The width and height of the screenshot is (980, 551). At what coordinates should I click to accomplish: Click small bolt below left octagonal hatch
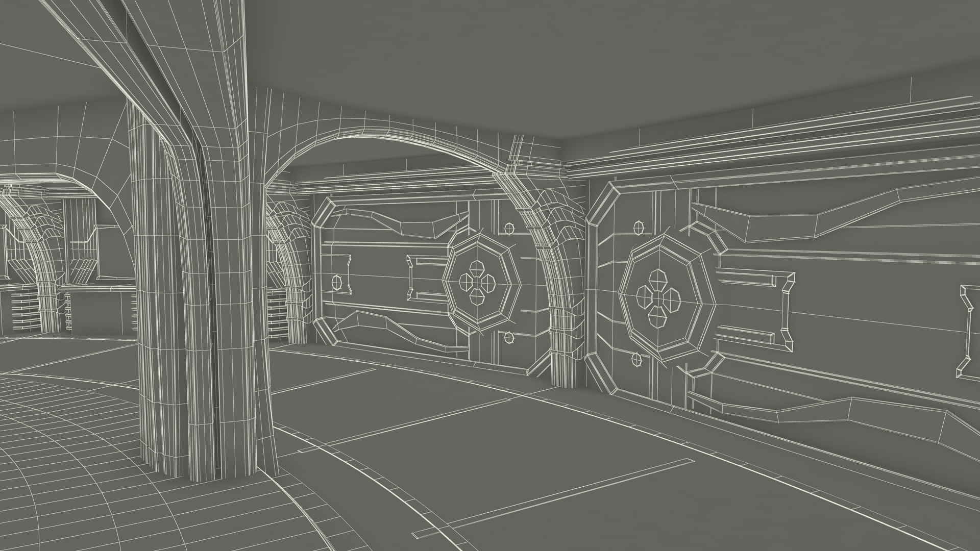[x=508, y=337]
